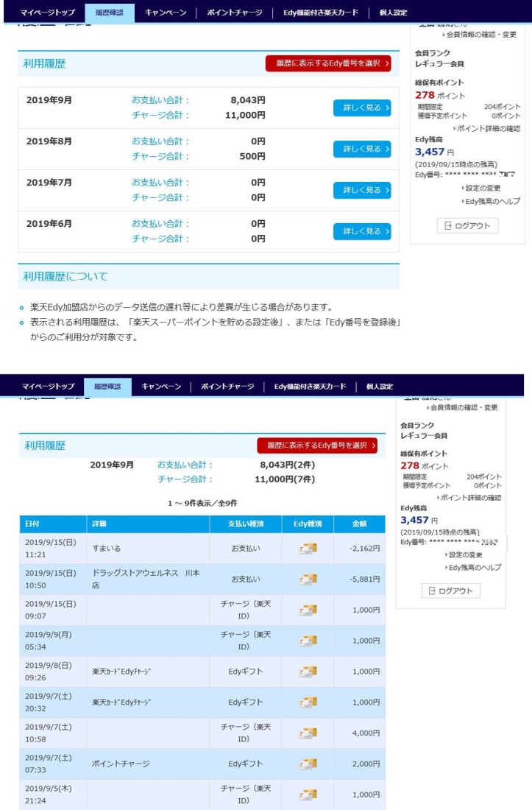Image resolution: width=532 pixels, height=810 pixels.
Task: Click the 4,000円 amount cell
Action: [x=360, y=733]
